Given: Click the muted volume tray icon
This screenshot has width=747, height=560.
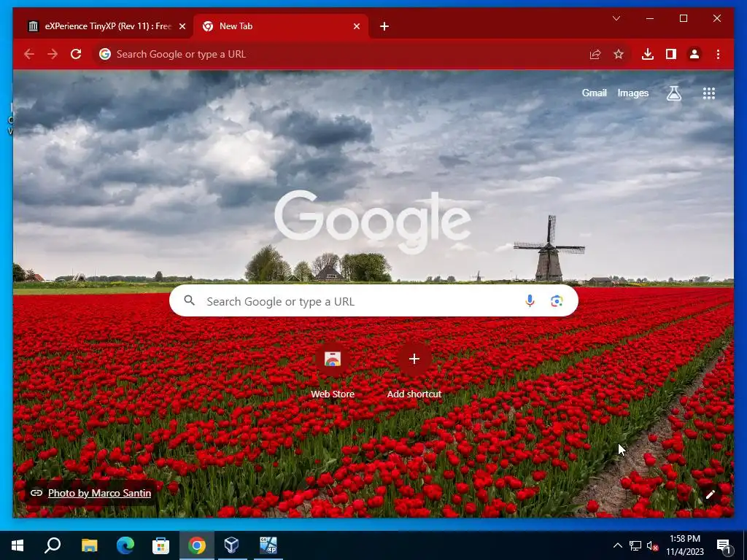Looking at the screenshot, I should [x=652, y=545].
